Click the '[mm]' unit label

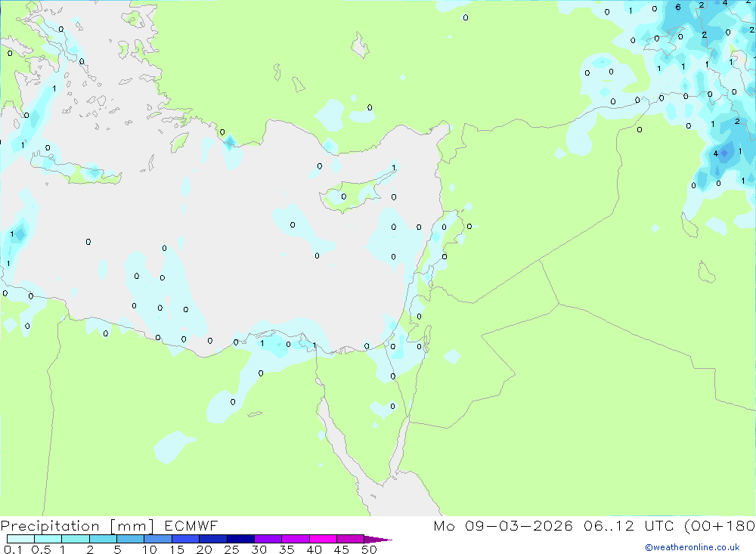click(x=132, y=526)
